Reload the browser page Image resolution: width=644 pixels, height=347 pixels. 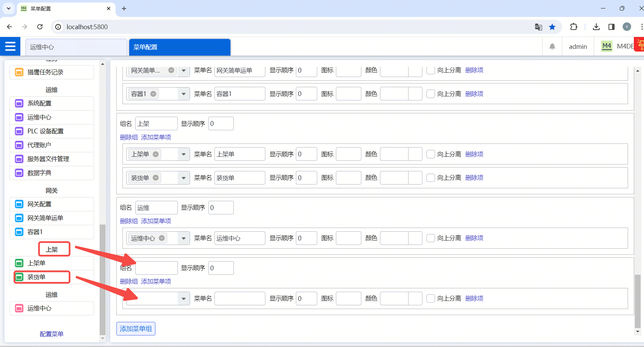[x=40, y=27]
